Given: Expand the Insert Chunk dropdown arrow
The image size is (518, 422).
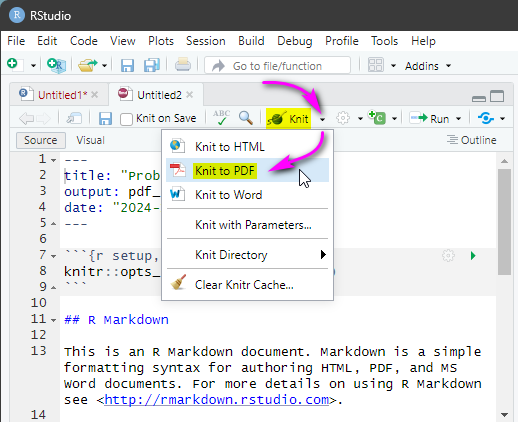Looking at the screenshot, I should (x=394, y=119).
